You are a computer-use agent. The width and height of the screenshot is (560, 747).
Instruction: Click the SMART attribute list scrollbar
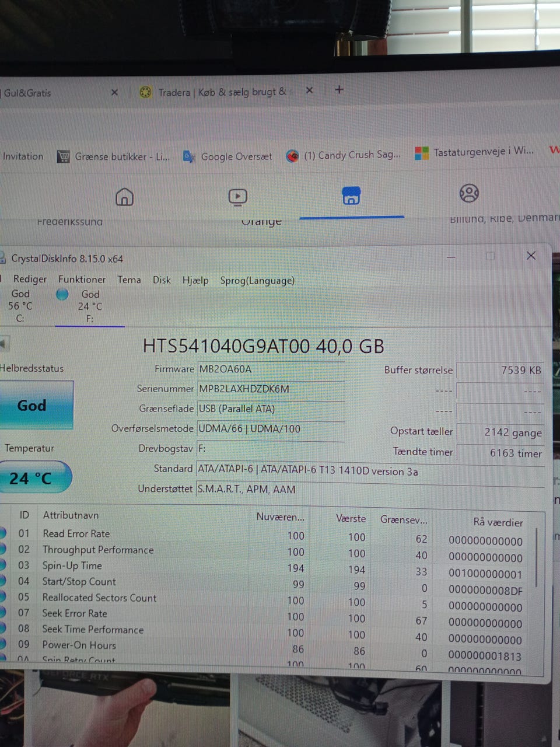tap(536, 557)
